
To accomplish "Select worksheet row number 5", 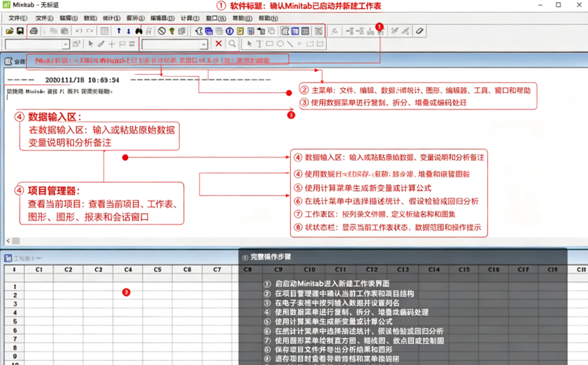I will tap(15, 321).
